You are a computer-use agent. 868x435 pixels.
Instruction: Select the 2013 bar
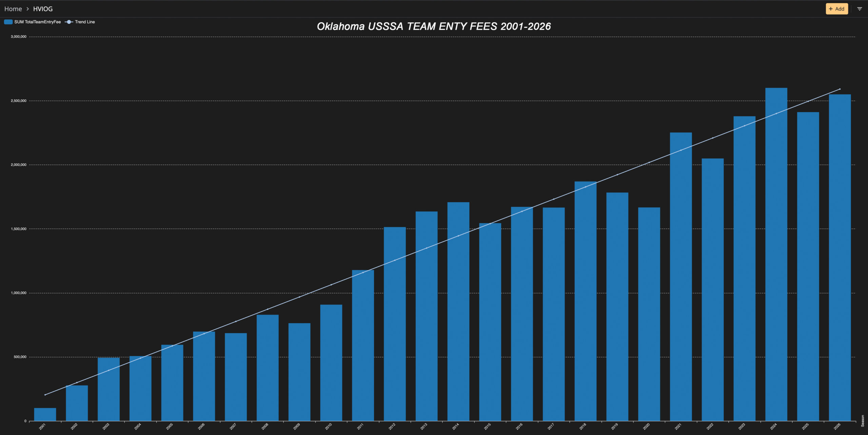(x=427, y=316)
